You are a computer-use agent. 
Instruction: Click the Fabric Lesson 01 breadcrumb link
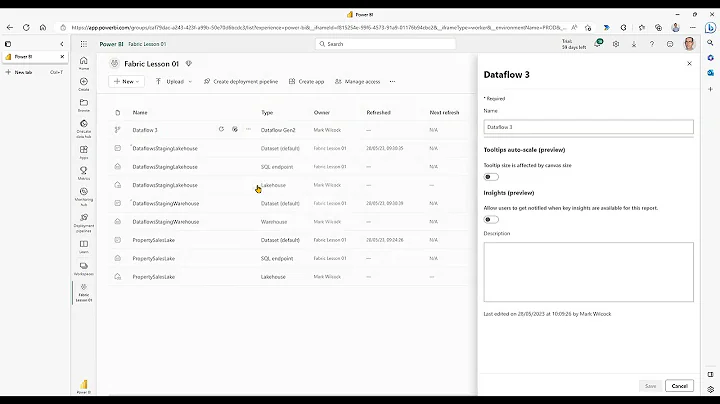tap(147, 44)
